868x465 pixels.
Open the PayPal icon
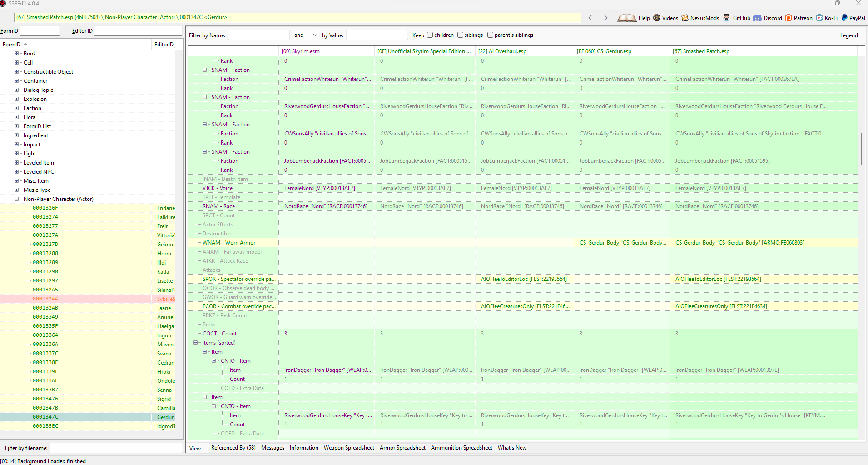click(x=844, y=18)
